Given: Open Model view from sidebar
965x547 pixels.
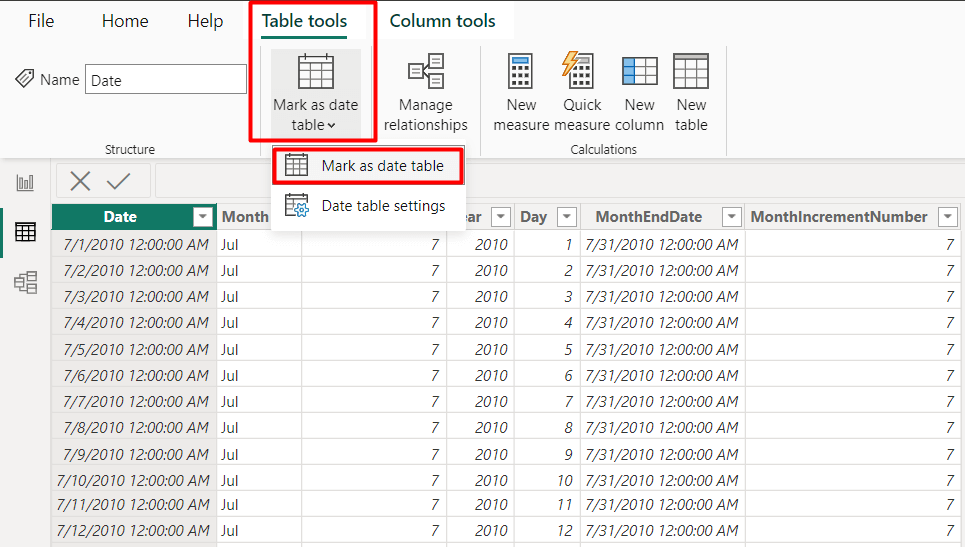Looking at the screenshot, I should [x=25, y=282].
